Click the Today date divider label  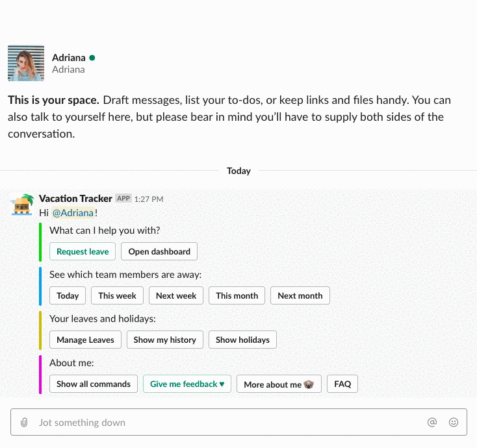[238, 171]
